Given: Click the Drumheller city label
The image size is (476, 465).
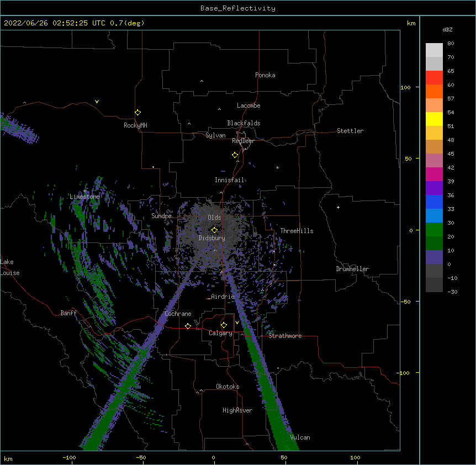Looking at the screenshot, I should click(x=352, y=269).
